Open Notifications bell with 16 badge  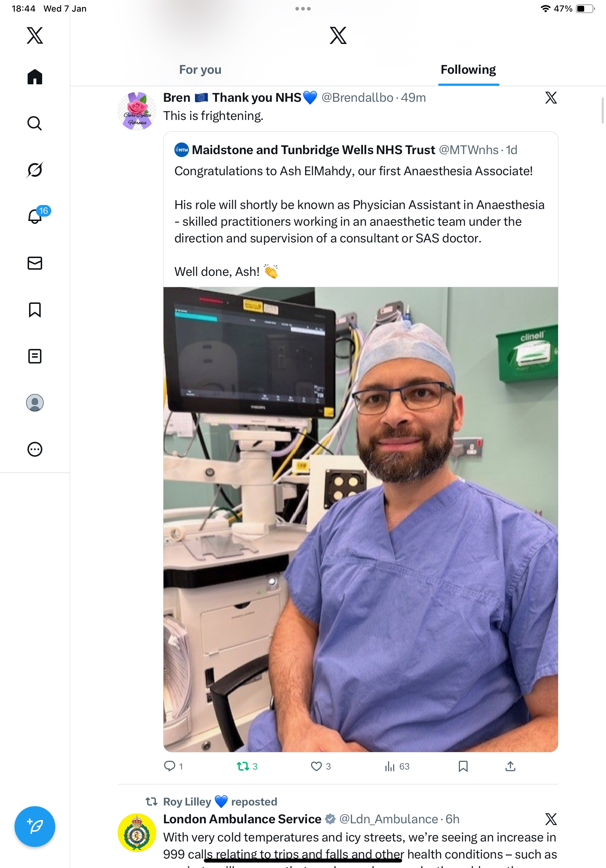coord(36,216)
